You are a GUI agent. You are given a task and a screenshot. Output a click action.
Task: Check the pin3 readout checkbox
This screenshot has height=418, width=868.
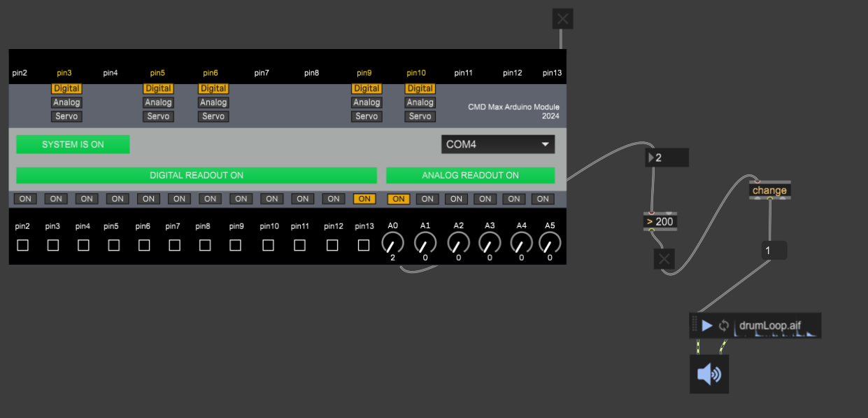53,245
